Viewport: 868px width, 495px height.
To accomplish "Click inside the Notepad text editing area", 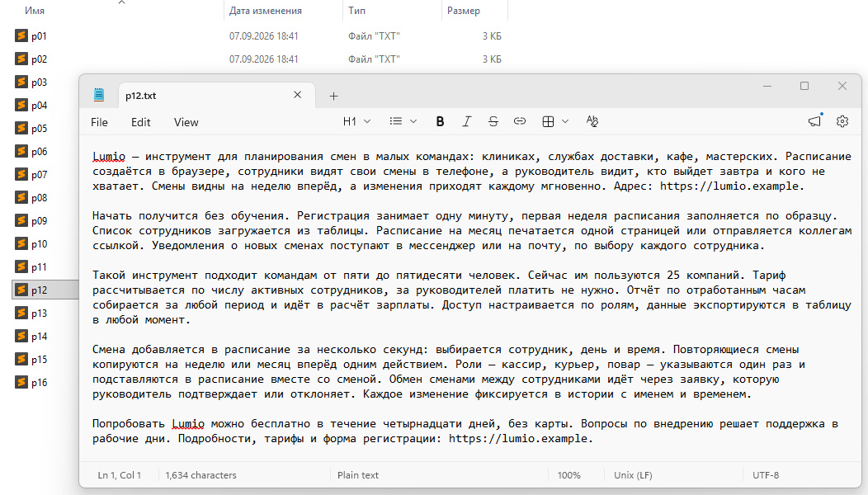I will pos(471,297).
